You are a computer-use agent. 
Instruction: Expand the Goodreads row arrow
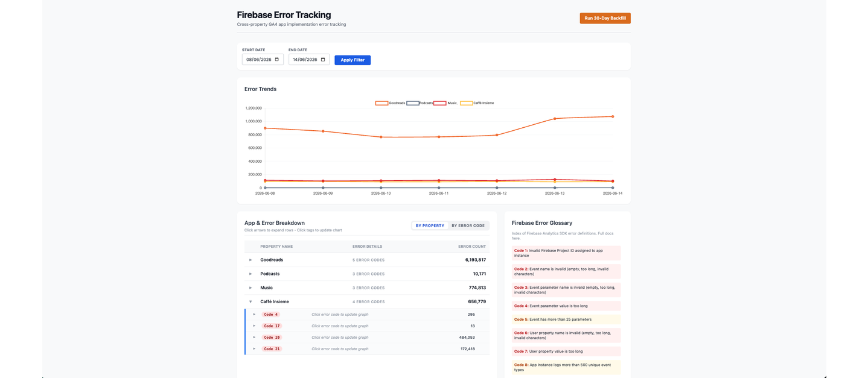tap(251, 260)
